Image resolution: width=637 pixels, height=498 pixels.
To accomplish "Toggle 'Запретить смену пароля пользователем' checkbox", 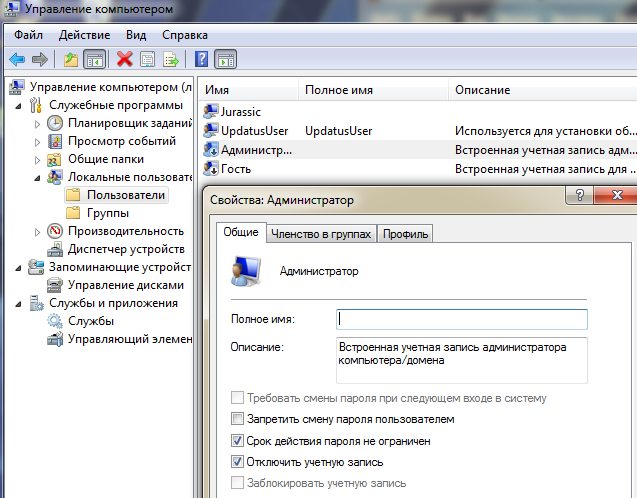I will [237, 419].
